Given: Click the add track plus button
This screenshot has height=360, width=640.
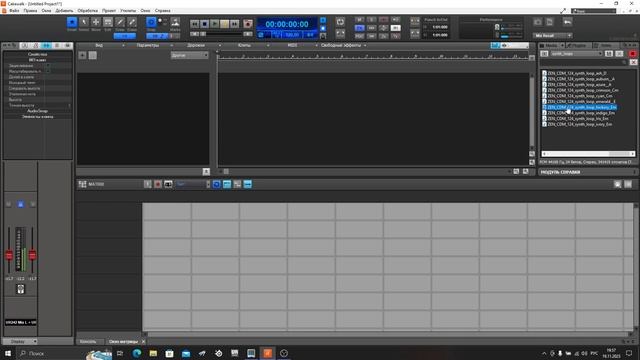Looking at the screenshot, I should point(82,55).
